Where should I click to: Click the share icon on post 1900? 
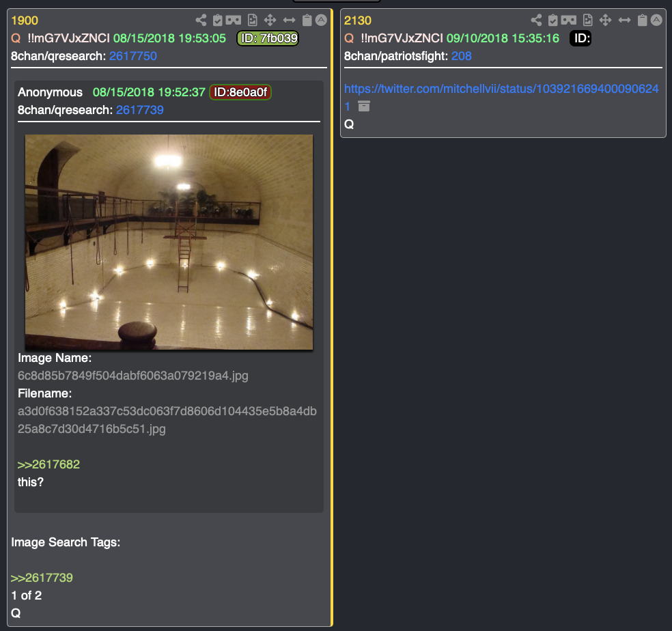(201, 20)
